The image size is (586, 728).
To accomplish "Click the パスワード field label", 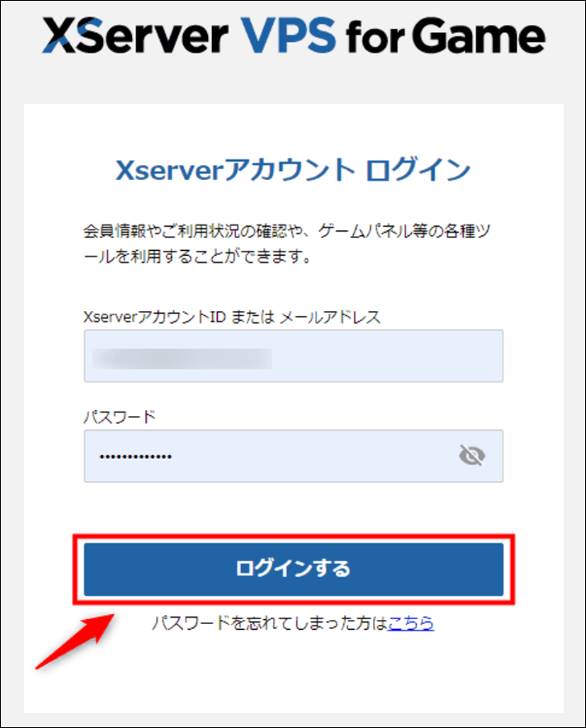I will 120,417.
